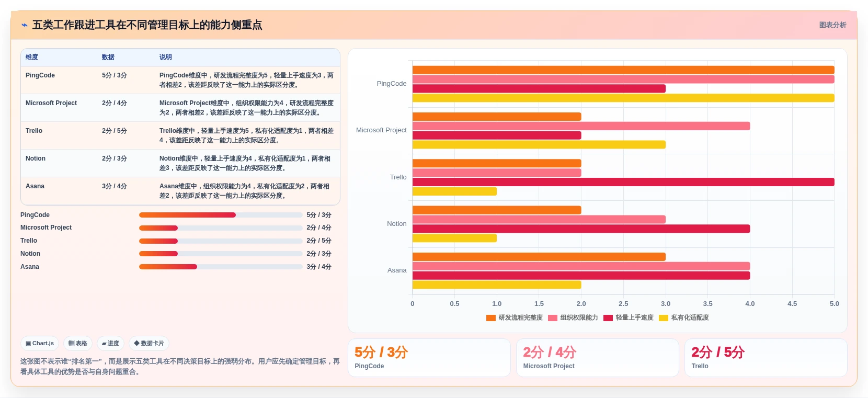Select the 表格 tag chip

pyautogui.click(x=78, y=344)
